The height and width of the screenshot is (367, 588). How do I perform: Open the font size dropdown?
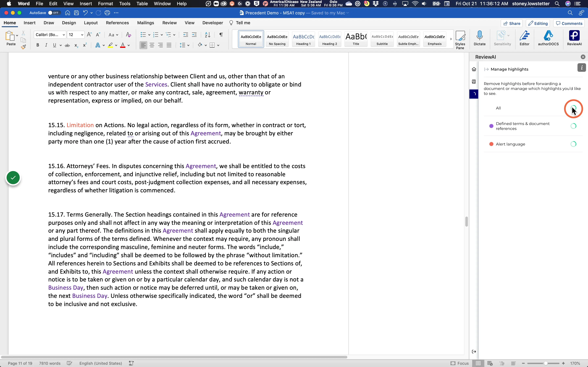[x=82, y=35]
